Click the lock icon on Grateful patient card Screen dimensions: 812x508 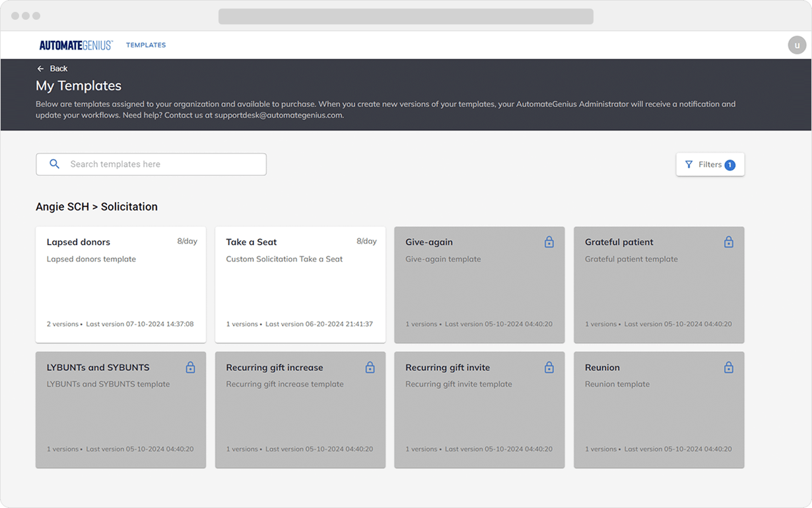coord(728,243)
